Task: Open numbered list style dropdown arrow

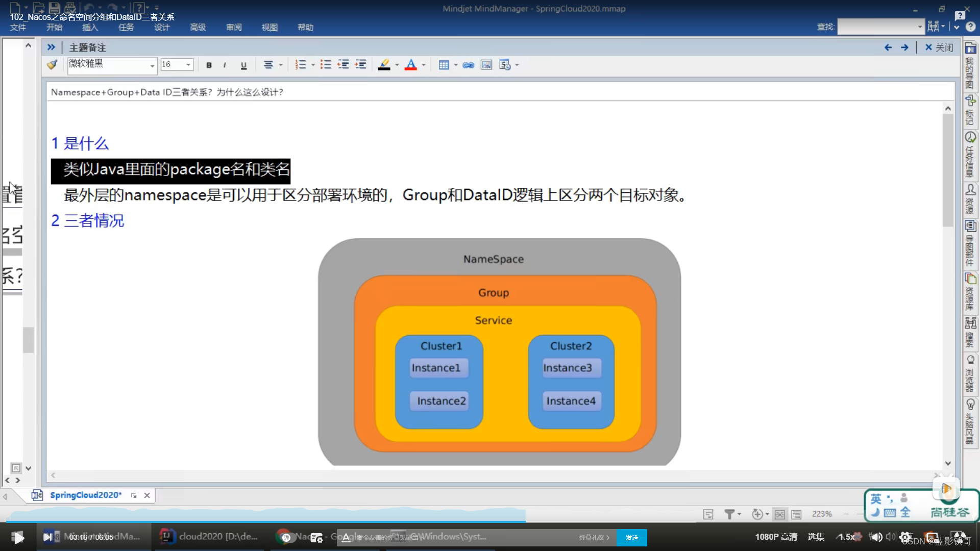Action: pos(313,65)
